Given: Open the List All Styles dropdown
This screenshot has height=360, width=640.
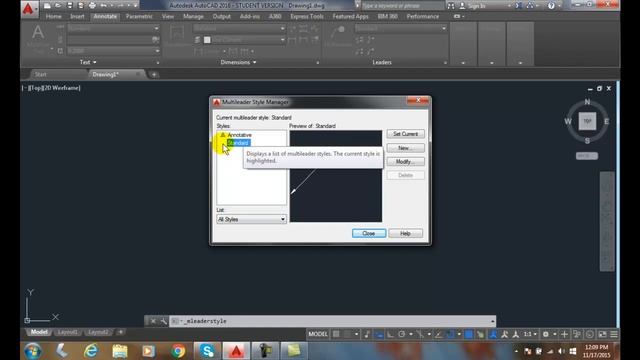Looking at the screenshot, I should [x=251, y=220].
